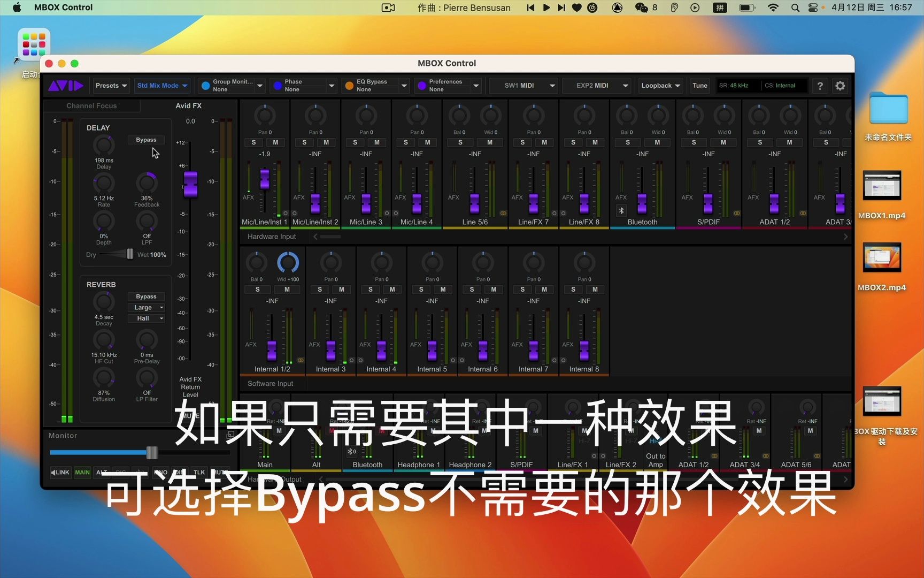Click the Bluetooth icon on Bluetooth output channel
This screenshot has width=924, height=578.
(351, 452)
